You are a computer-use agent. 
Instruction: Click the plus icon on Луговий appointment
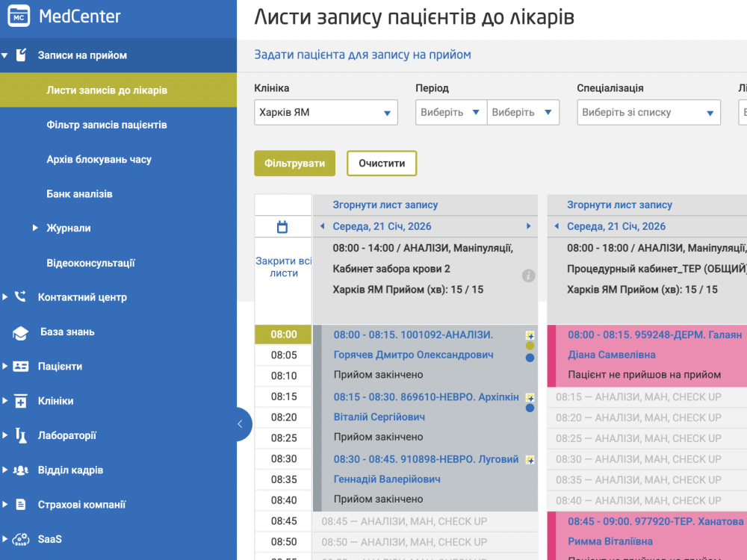(530, 459)
